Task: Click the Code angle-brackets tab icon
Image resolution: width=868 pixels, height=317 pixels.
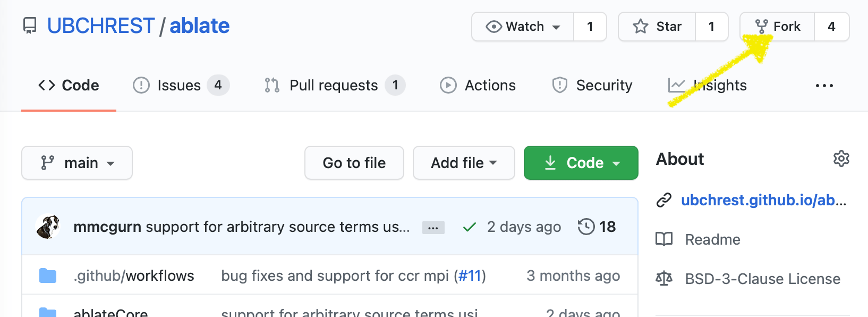Action: click(x=47, y=85)
